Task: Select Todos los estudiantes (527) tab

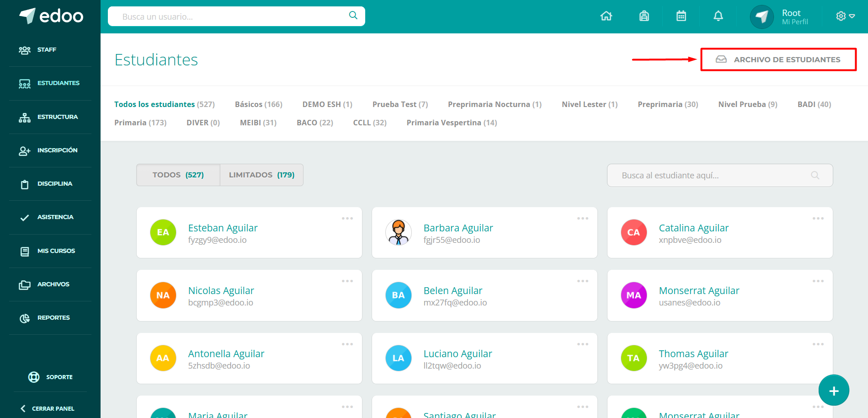Action: pyautogui.click(x=165, y=104)
